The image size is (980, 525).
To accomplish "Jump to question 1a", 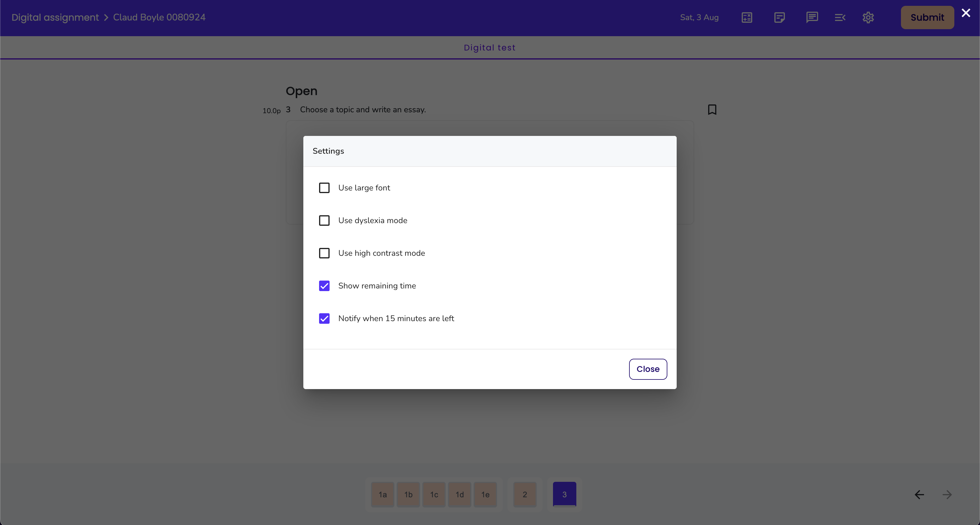I will [383, 495].
